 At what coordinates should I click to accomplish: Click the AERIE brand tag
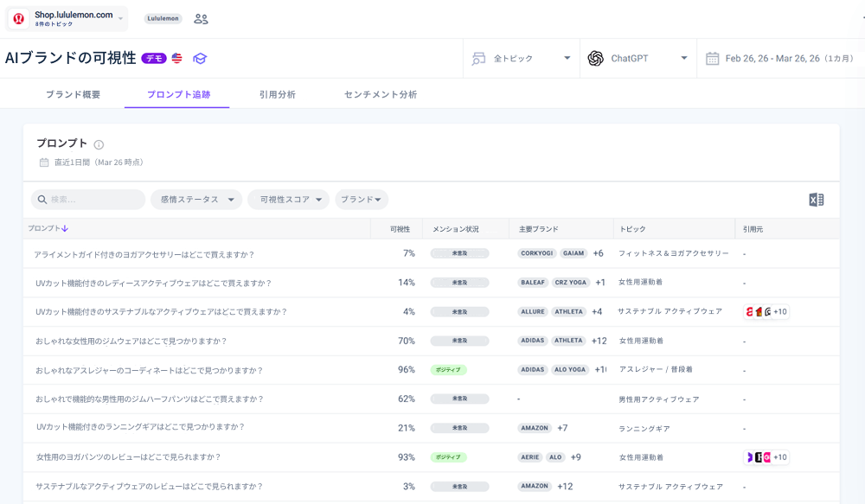click(530, 457)
